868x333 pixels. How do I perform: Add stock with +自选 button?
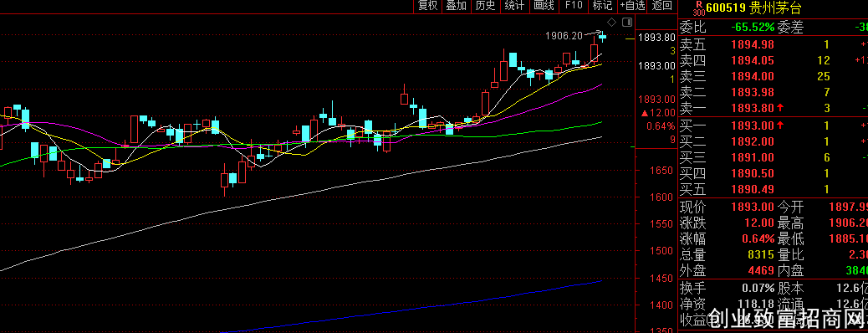point(632,6)
